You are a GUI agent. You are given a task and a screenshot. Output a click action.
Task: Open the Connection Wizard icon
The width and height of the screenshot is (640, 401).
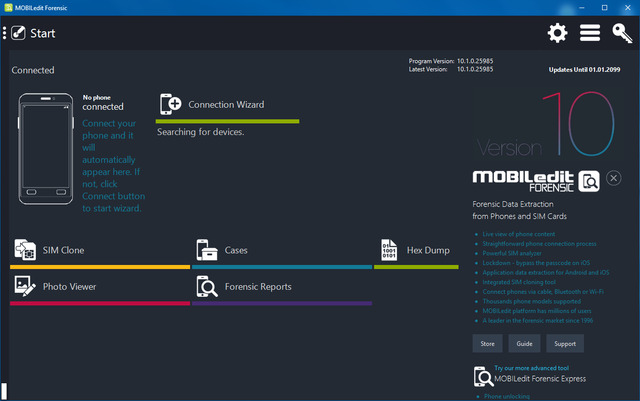[x=171, y=104]
